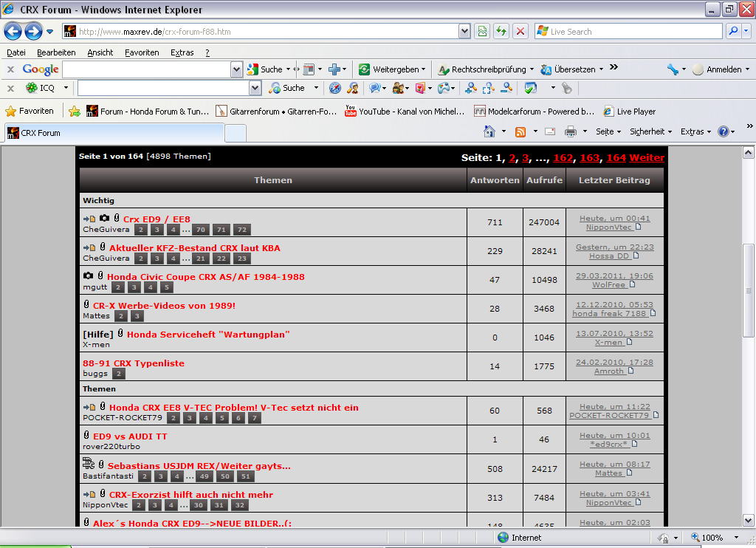Click the Refresh page icon
Viewport: 756px width, 548px height.
pos(501,31)
